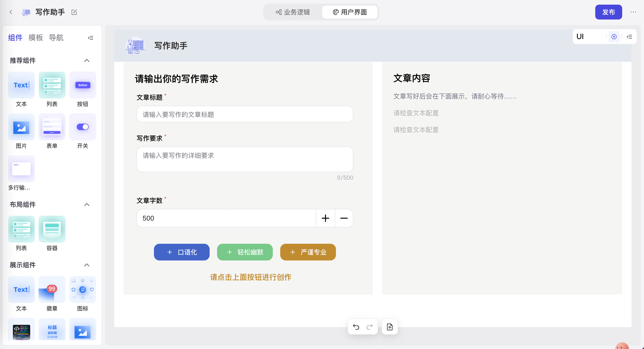This screenshot has height=349, width=644.
Task: Click the 文章标题 input field
Action: [x=244, y=114]
